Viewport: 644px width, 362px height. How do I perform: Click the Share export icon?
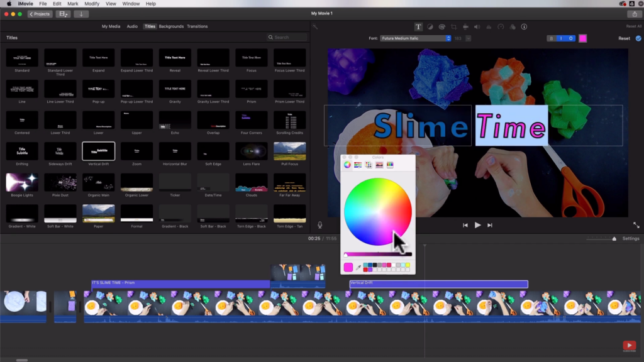[x=635, y=14]
